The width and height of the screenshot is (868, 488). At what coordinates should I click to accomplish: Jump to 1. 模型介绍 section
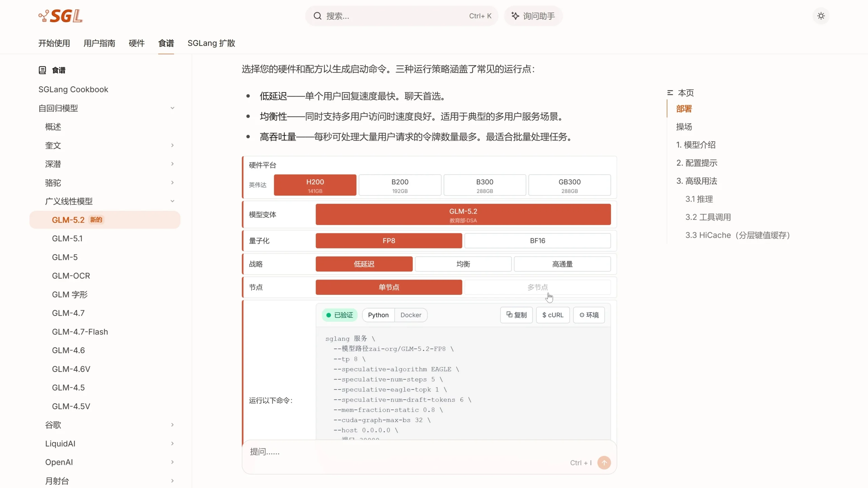tap(696, 145)
